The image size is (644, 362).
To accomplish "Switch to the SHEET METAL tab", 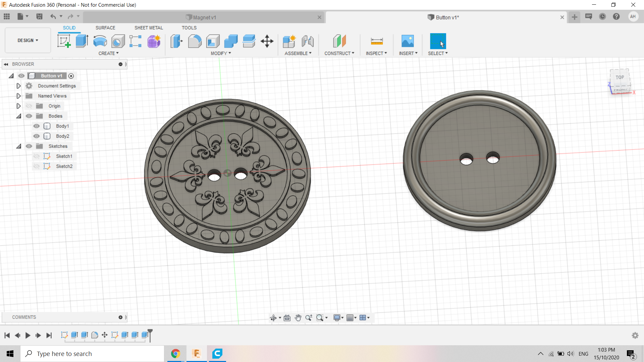I will (x=149, y=27).
